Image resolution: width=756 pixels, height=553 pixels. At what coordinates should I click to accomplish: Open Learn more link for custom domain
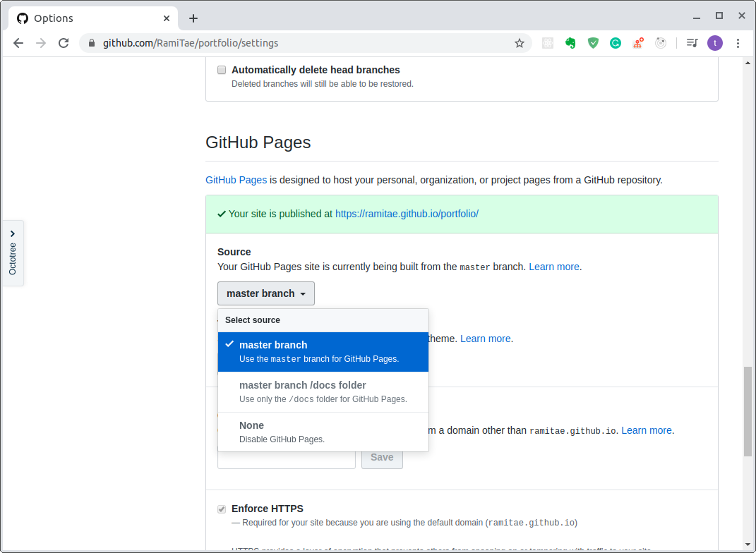click(647, 431)
